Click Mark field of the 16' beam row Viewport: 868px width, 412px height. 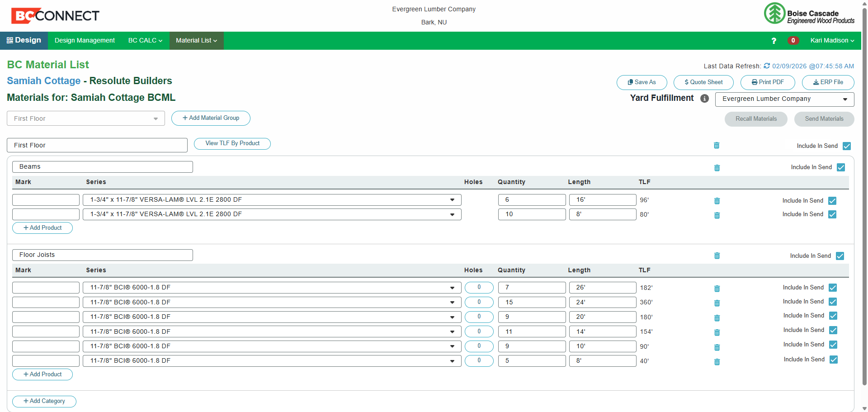click(46, 200)
